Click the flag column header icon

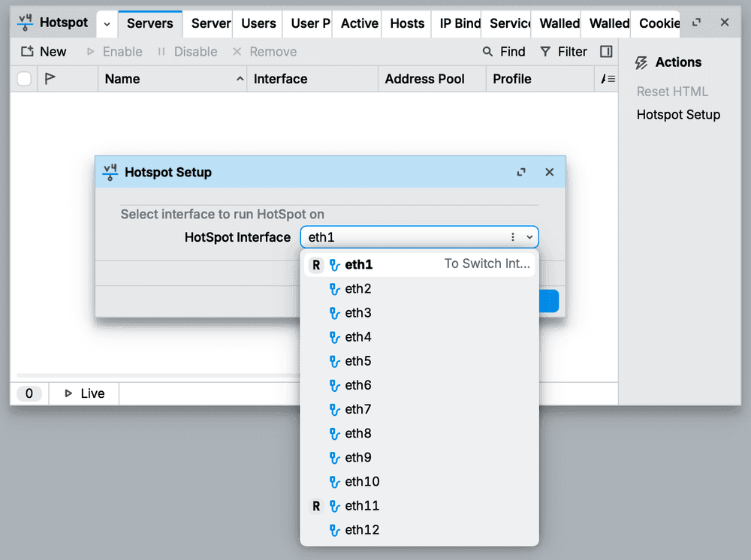(x=50, y=79)
